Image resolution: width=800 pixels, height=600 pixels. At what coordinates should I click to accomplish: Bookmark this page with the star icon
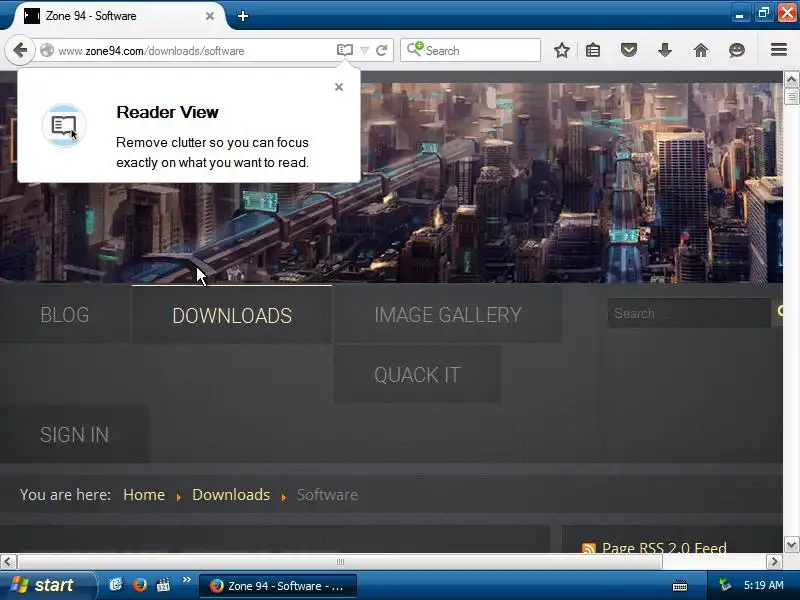click(x=562, y=50)
